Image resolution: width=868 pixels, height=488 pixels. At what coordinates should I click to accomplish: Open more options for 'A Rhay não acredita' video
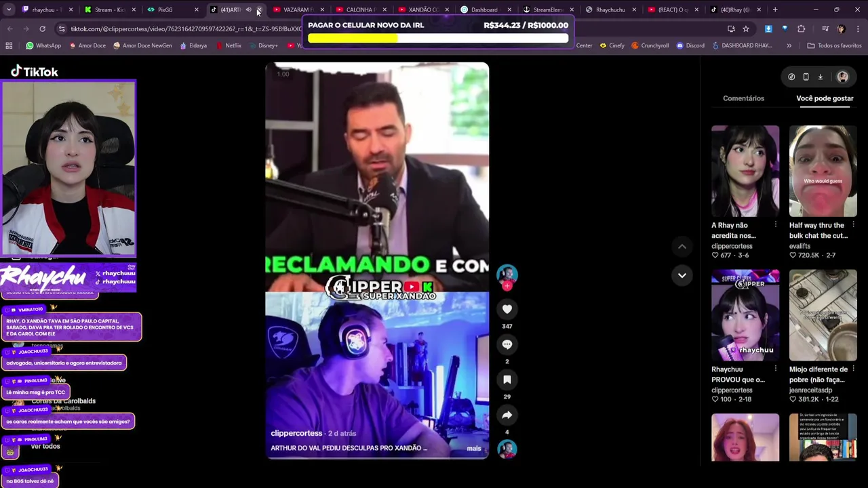tap(776, 224)
